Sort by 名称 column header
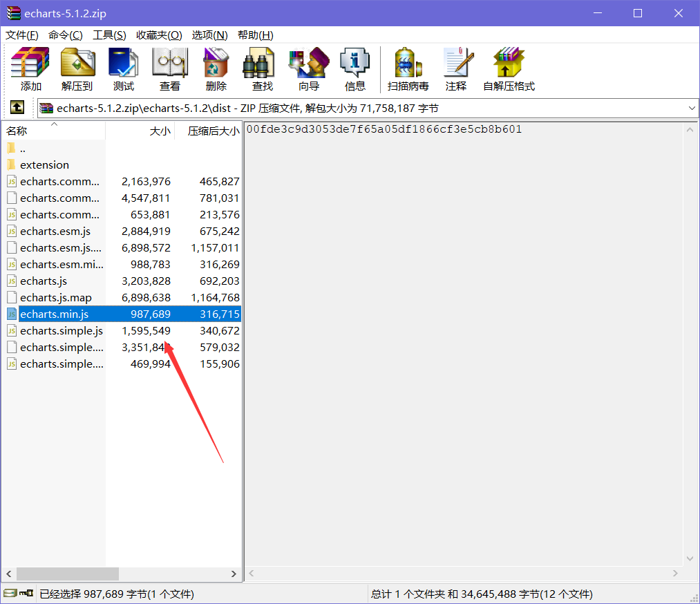 (x=54, y=131)
